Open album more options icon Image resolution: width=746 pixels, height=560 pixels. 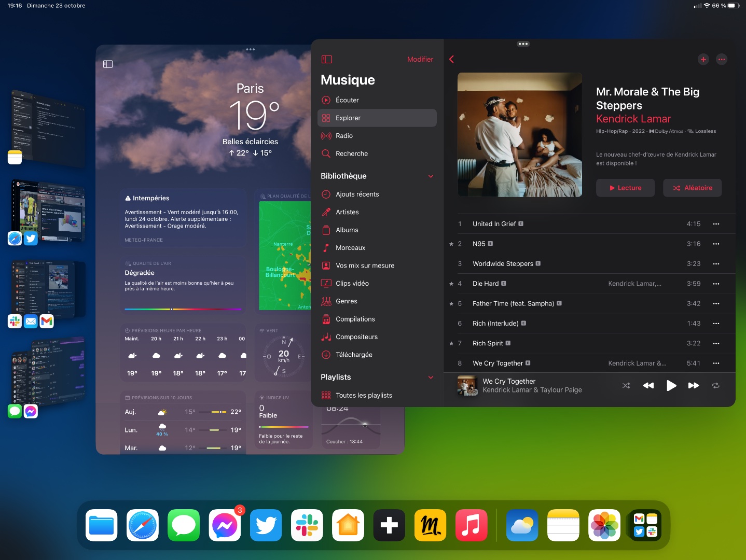[722, 59]
